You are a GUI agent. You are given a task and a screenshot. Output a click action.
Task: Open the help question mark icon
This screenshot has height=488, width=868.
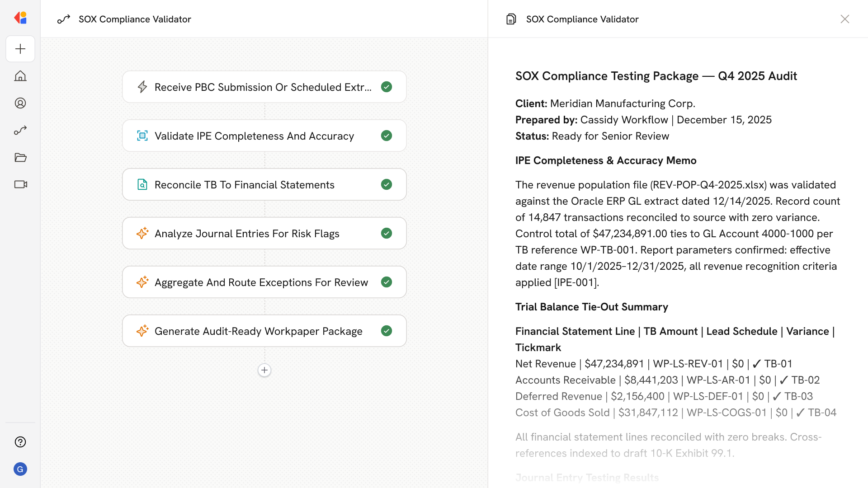pyautogui.click(x=20, y=442)
